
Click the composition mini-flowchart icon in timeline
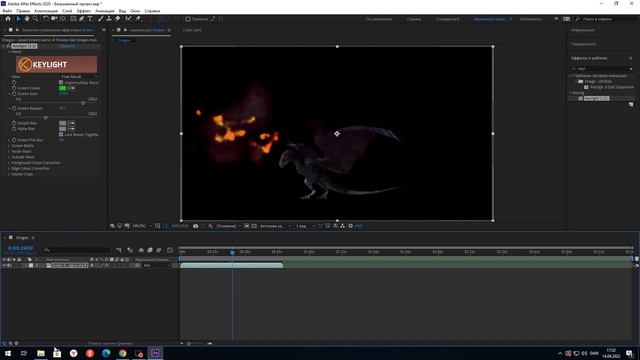[119, 250]
